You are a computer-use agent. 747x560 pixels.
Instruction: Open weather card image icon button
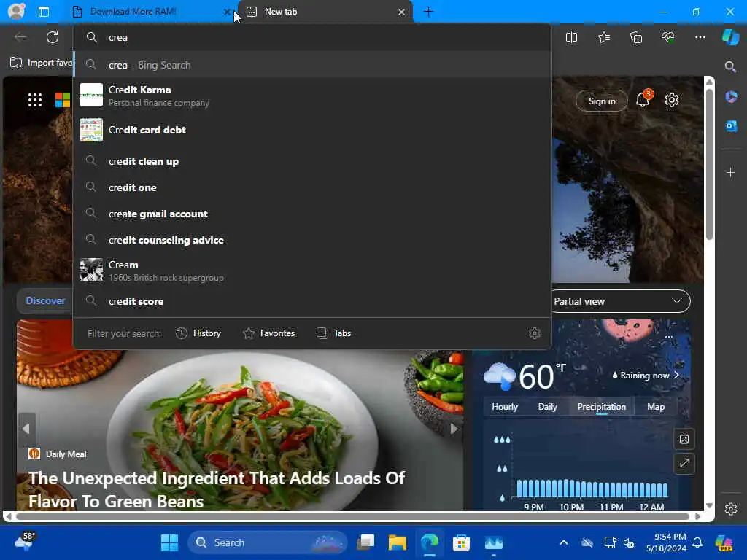pyautogui.click(x=684, y=439)
